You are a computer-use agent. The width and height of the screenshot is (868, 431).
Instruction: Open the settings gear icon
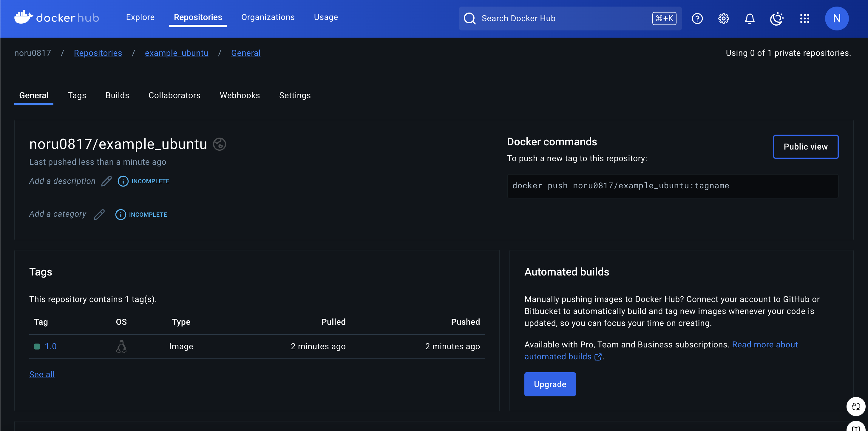pyautogui.click(x=723, y=18)
